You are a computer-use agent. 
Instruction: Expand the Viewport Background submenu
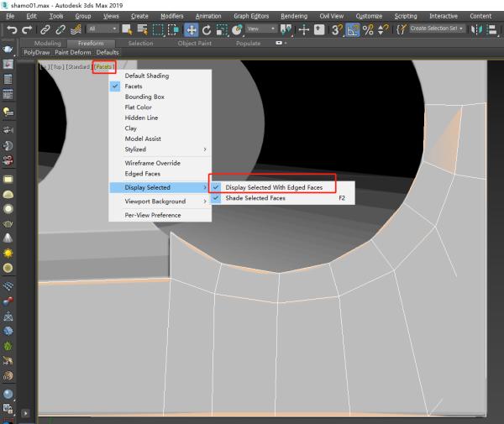[160, 202]
